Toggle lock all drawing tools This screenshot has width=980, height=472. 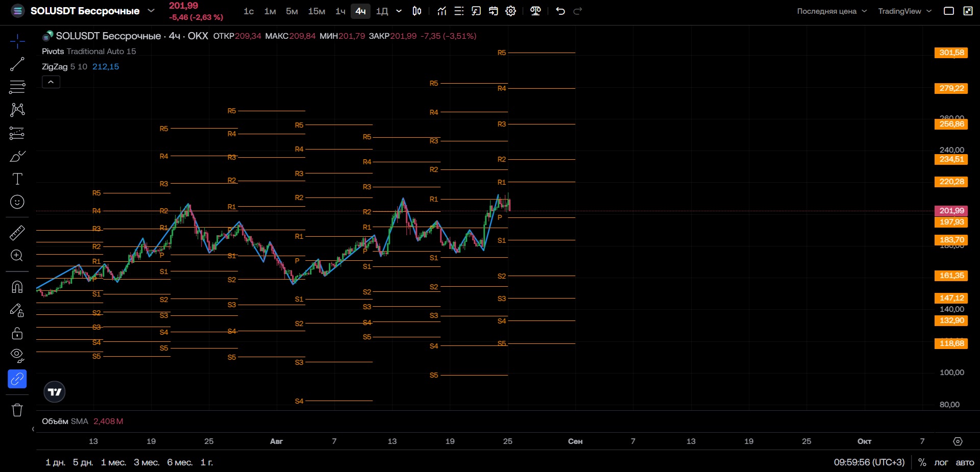(x=17, y=333)
